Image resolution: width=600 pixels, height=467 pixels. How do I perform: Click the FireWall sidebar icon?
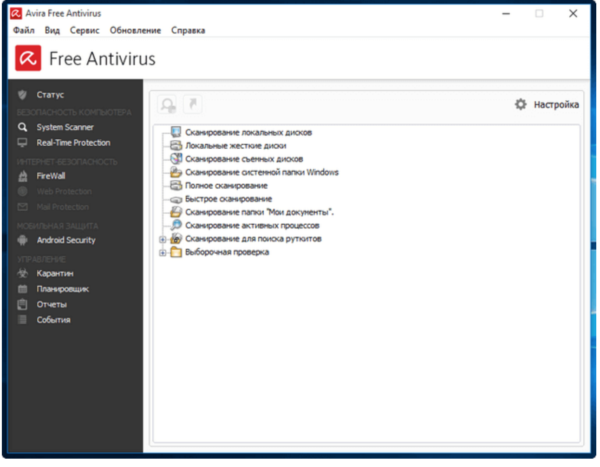point(23,176)
